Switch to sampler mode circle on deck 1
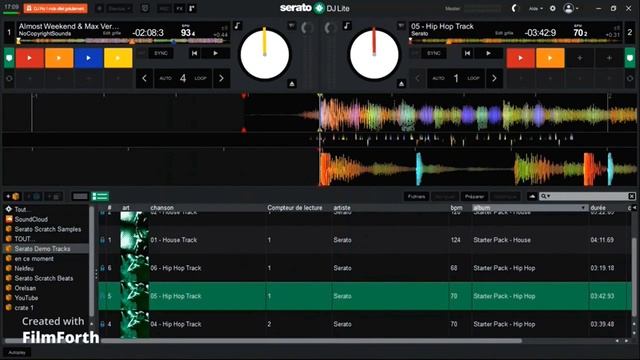Screen dimensions: 640x360 pyautogui.click(x=9, y=78)
